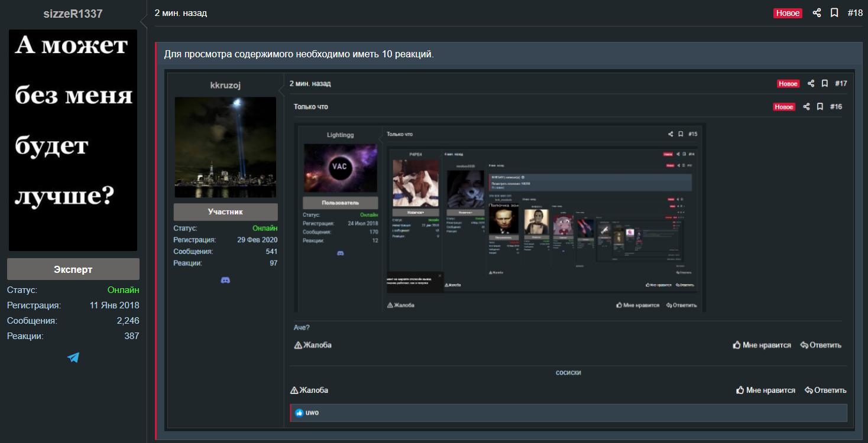The image size is (868, 443).
Task: Click share icon on post #18
Action: (817, 13)
